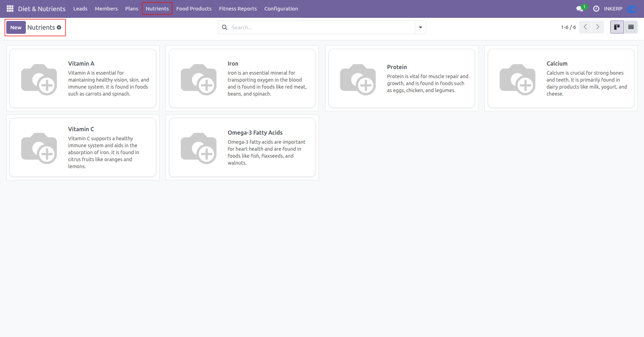Add image to Vitamin A card
This screenshot has width=644, height=337.
click(39, 80)
